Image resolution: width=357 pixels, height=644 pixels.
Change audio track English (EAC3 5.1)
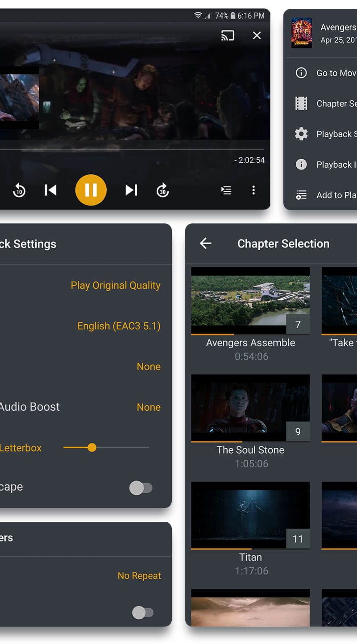coord(119,326)
